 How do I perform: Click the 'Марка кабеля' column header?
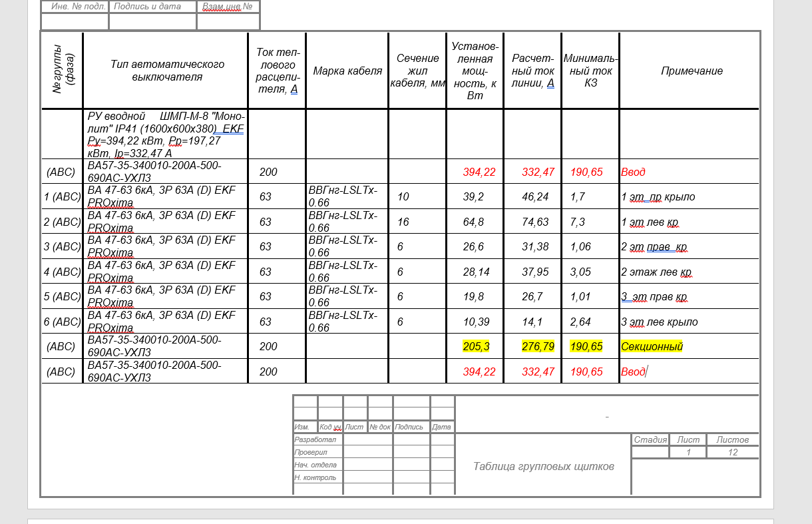coord(347,71)
